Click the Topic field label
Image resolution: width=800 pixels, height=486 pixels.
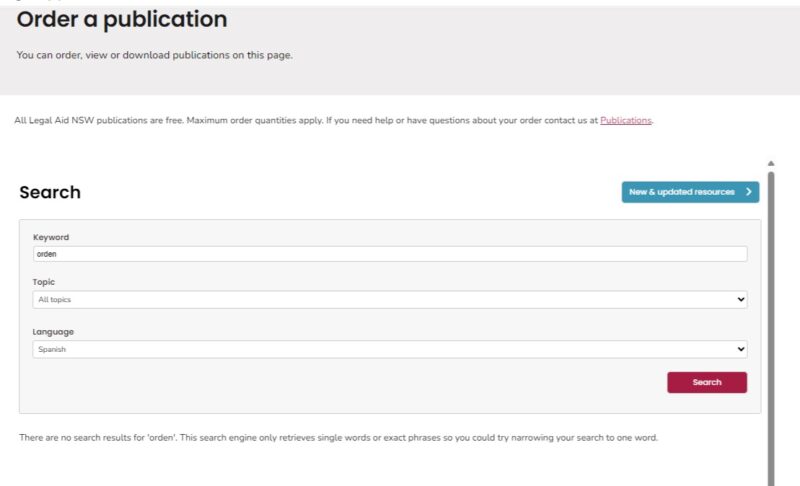44,282
